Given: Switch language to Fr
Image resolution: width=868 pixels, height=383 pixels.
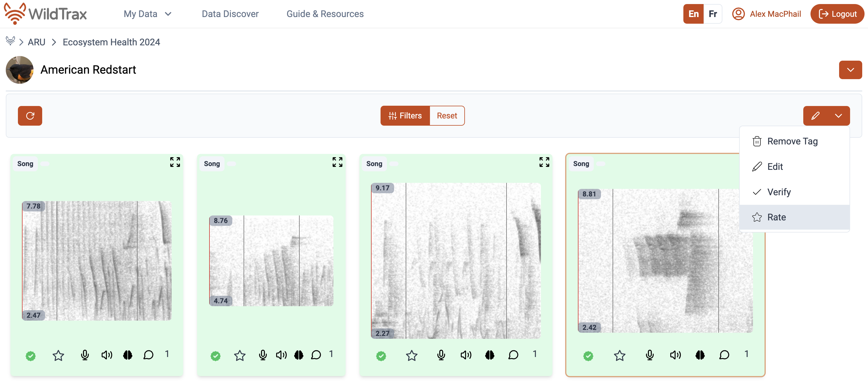Looking at the screenshot, I should tap(712, 14).
